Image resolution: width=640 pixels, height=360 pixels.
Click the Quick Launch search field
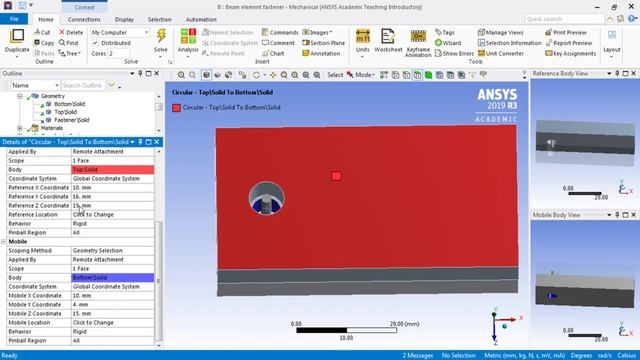(564, 19)
